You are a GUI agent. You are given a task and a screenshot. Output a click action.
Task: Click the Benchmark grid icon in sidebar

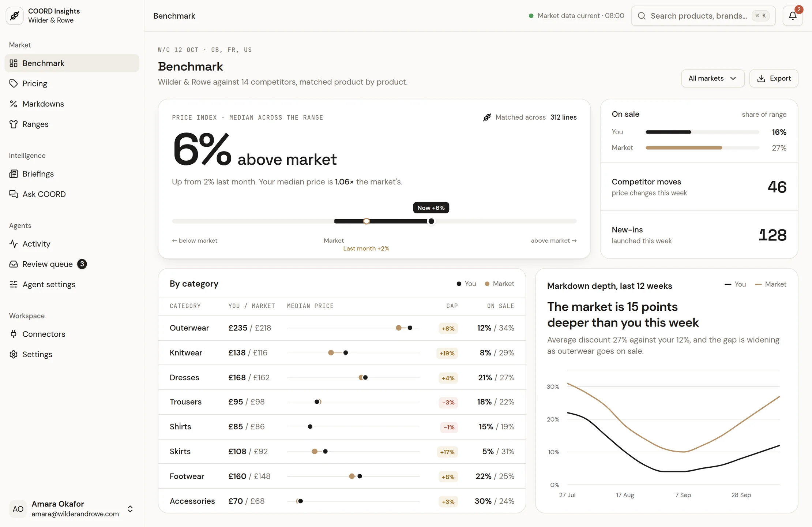[14, 63]
